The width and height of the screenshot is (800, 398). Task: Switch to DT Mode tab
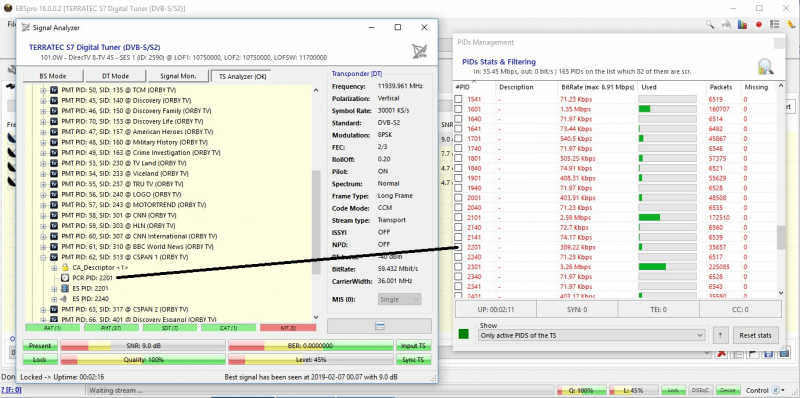(x=115, y=76)
